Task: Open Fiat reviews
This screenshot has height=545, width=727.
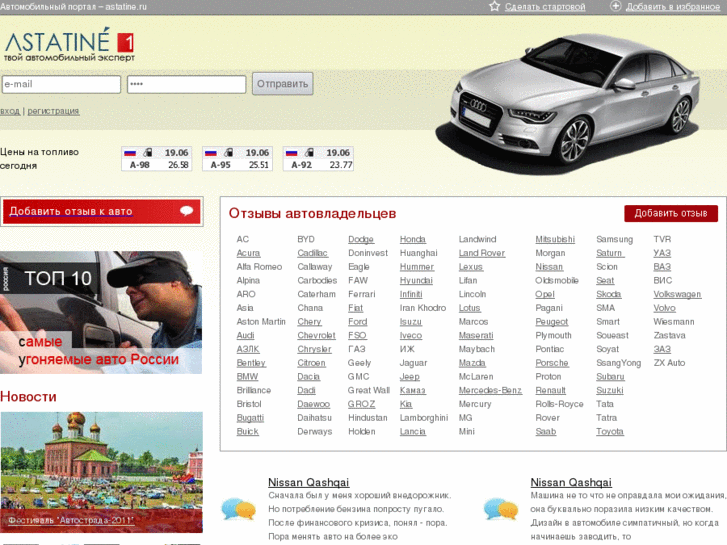Action: click(356, 308)
